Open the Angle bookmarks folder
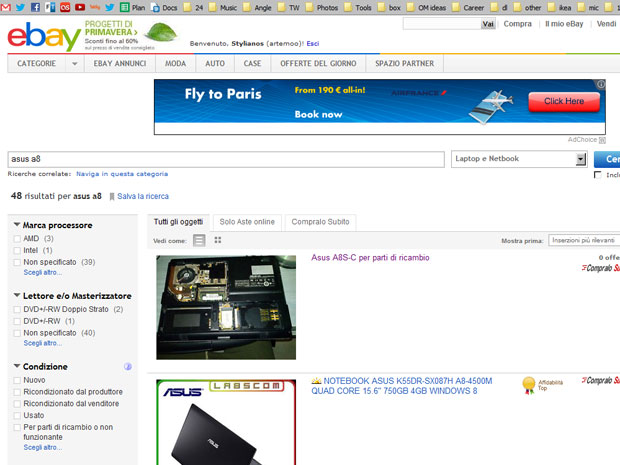The width and height of the screenshot is (620, 465). click(257, 8)
